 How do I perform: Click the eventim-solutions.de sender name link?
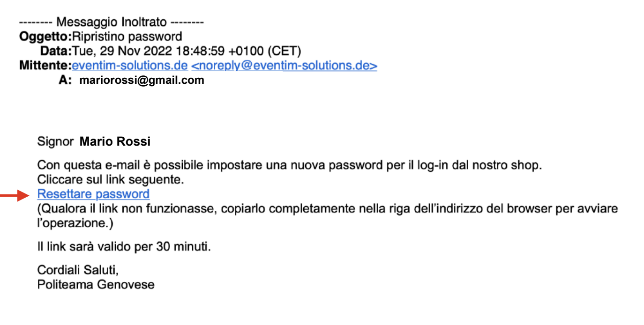[x=130, y=65]
